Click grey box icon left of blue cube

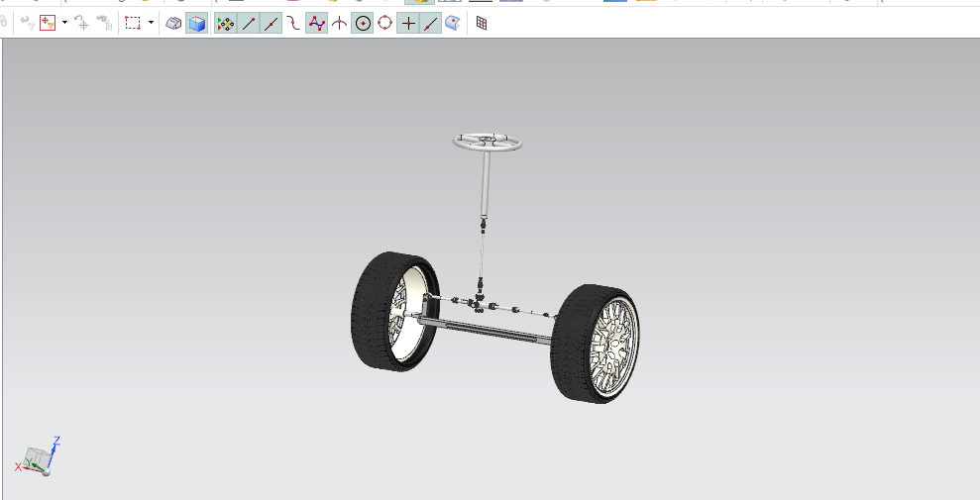[x=173, y=24]
